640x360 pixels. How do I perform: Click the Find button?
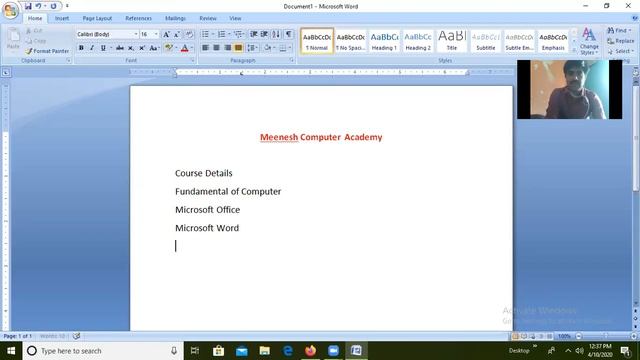619,31
